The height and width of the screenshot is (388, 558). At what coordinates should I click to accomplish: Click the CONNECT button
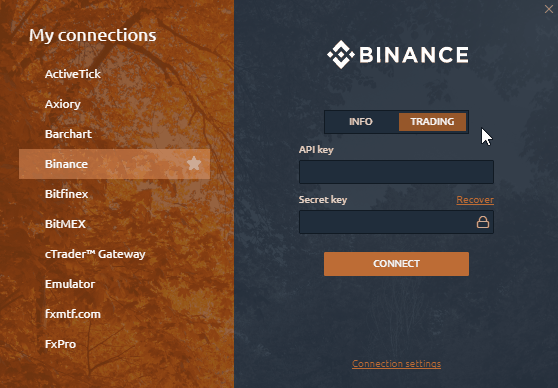coord(396,264)
